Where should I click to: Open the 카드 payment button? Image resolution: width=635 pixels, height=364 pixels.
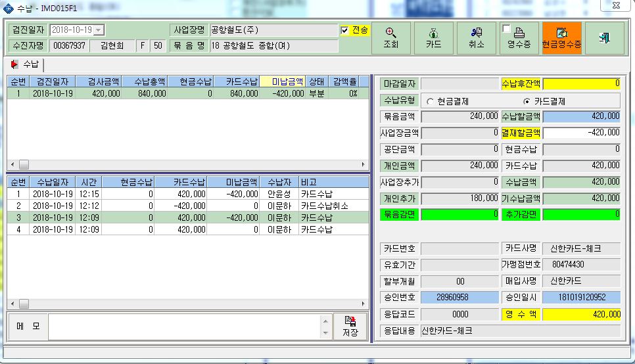[433, 38]
